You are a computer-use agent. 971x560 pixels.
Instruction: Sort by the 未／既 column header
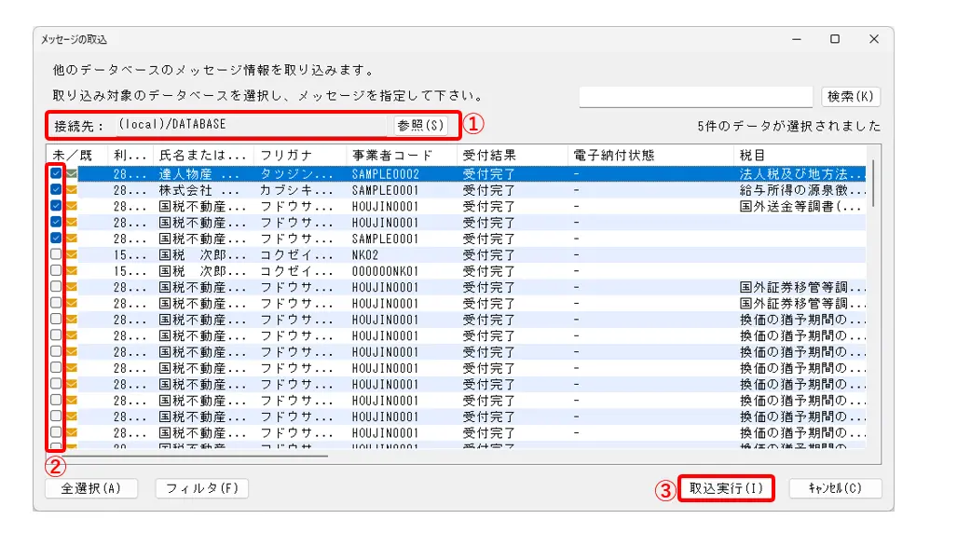76,155
